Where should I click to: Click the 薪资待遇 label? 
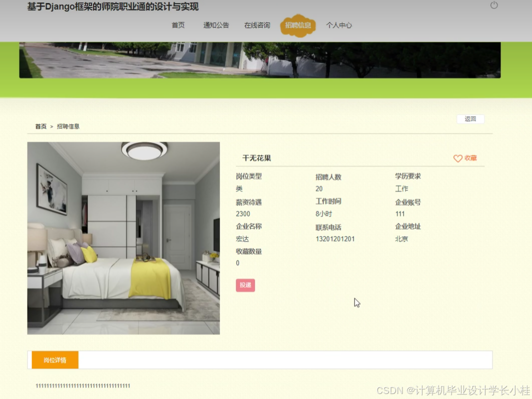(248, 202)
